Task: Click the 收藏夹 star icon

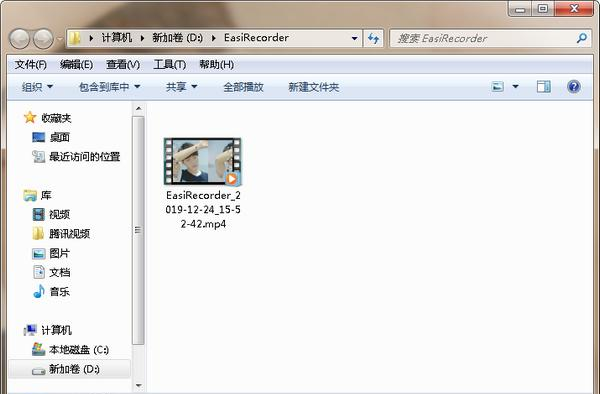Action: click(x=30, y=117)
